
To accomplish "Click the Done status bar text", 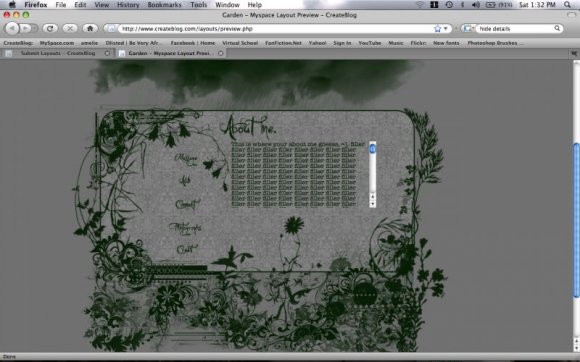I will (x=10, y=357).
